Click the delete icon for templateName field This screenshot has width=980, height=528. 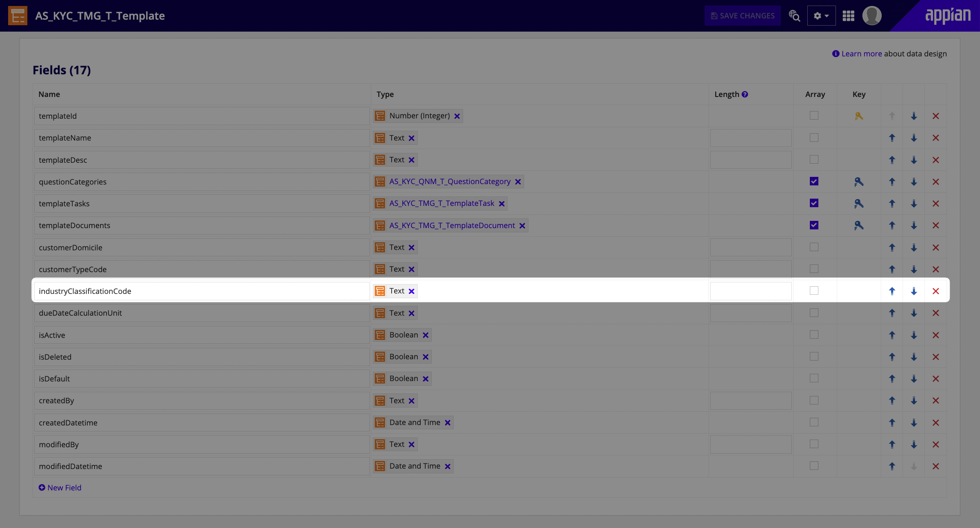[936, 137]
